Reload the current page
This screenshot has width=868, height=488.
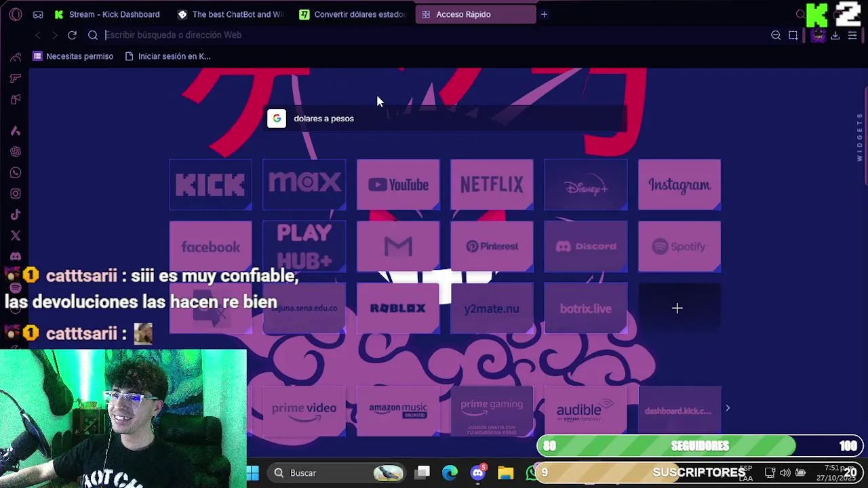[x=72, y=35]
